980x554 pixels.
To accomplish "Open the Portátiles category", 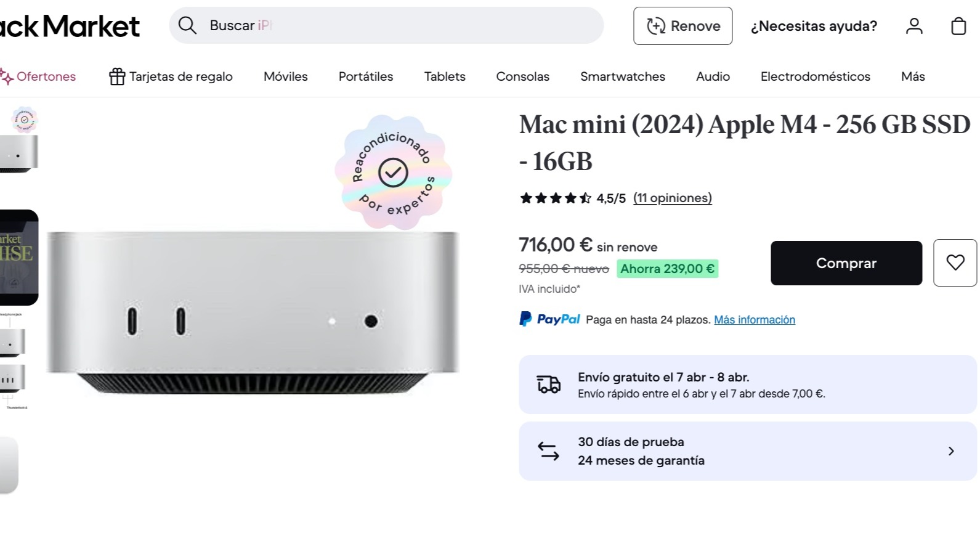I will pos(365,76).
